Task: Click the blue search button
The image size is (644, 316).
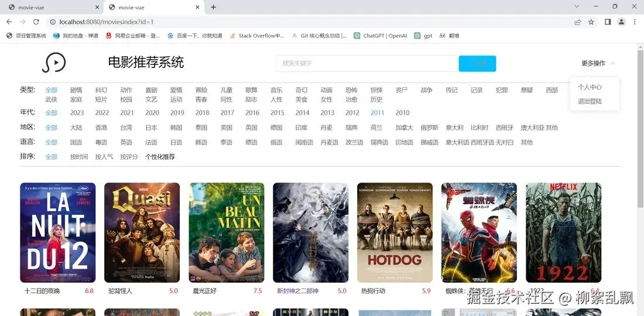Action: coord(477,64)
